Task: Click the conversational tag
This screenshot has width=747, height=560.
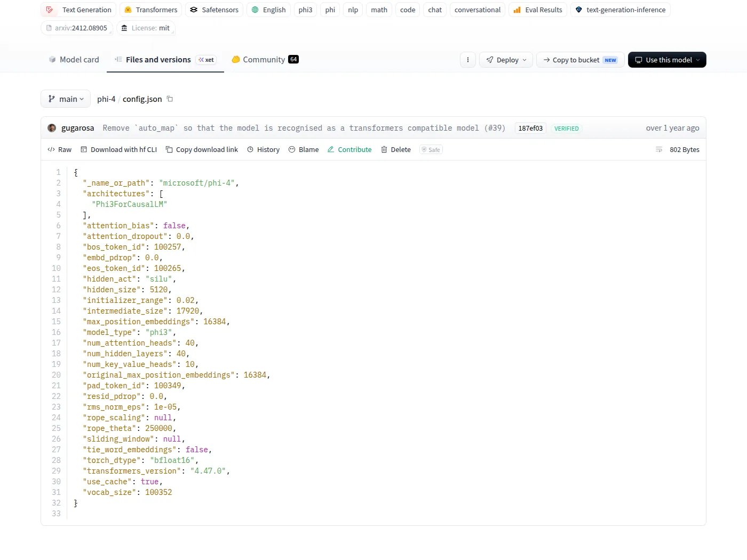Action: (478, 10)
